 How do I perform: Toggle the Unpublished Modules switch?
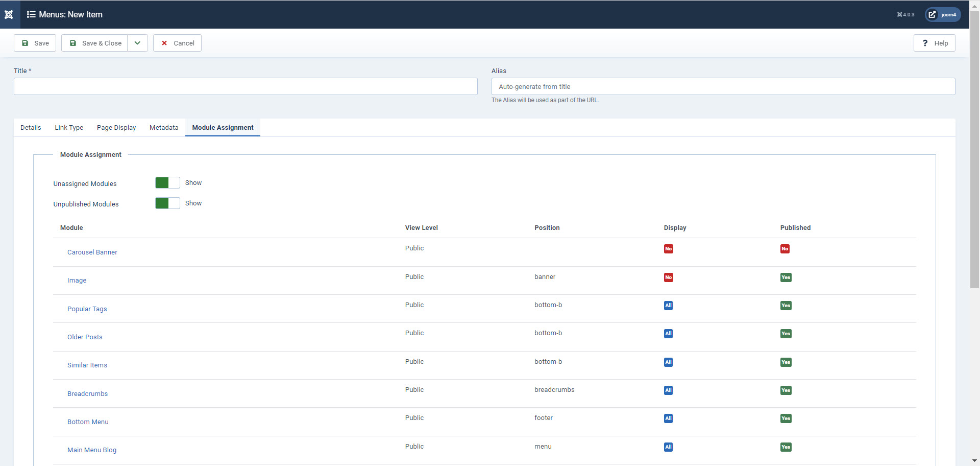click(x=167, y=203)
